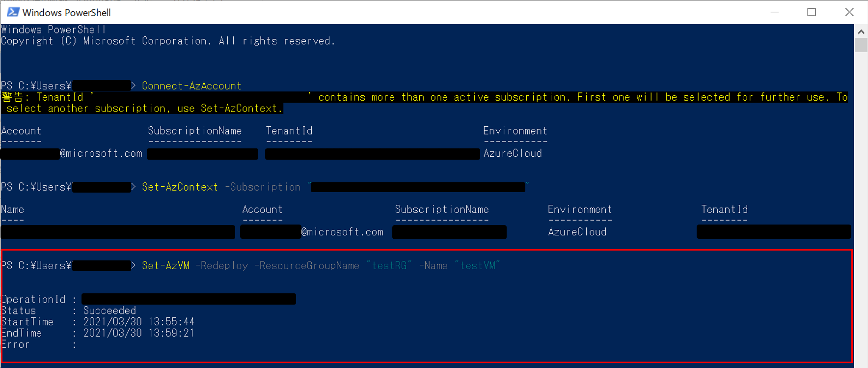This screenshot has height=368, width=868.
Task: Click the start time 2021/03/30 13:55:44
Action: point(139,322)
